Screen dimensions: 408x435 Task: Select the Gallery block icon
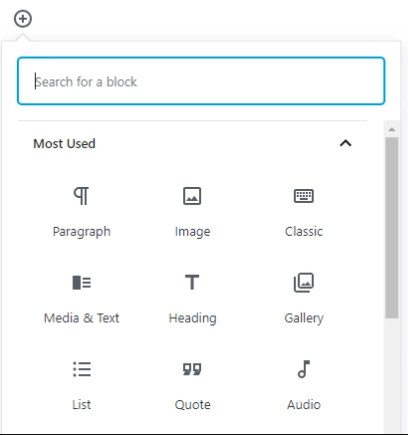pos(304,283)
